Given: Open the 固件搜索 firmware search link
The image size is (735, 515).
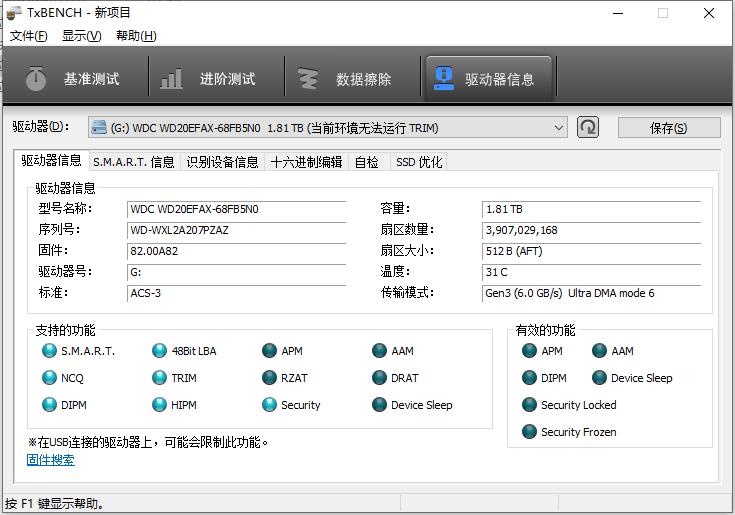Looking at the screenshot, I should [x=50, y=460].
